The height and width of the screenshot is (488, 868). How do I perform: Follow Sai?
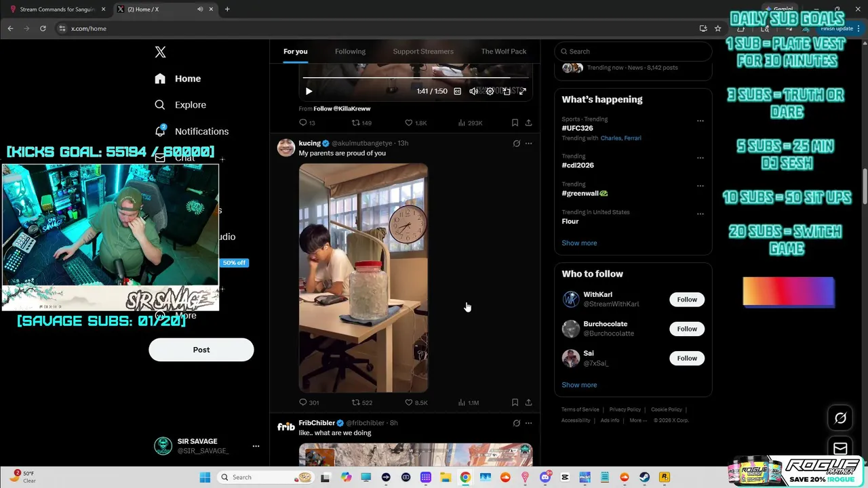click(x=687, y=358)
